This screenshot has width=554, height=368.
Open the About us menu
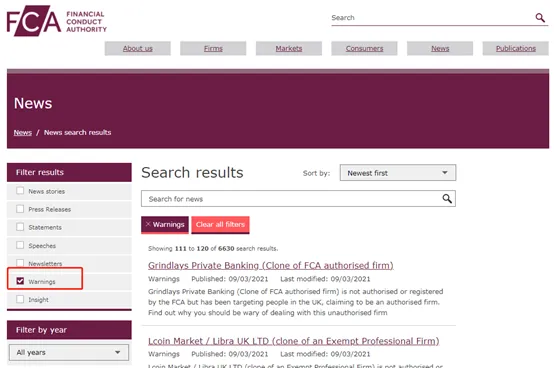(137, 48)
